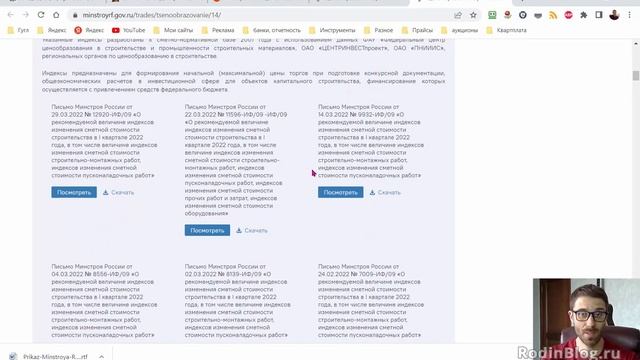Screen dimensions: 640x360
Task: Open the browser home page icon
Action: [x=56, y=15]
